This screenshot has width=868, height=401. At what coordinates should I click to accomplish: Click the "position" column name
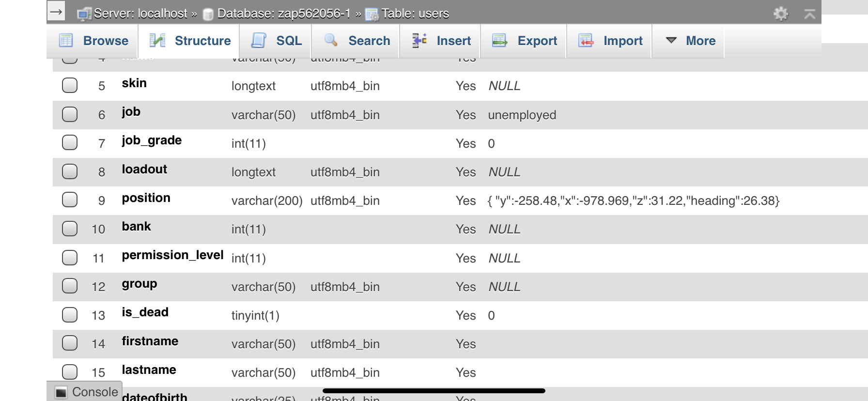(x=146, y=198)
